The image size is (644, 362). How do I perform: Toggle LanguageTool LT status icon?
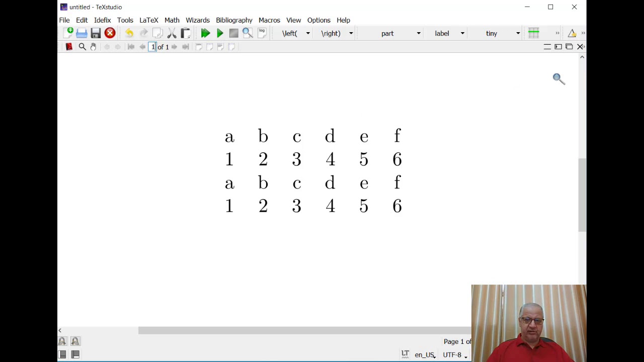tap(405, 354)
